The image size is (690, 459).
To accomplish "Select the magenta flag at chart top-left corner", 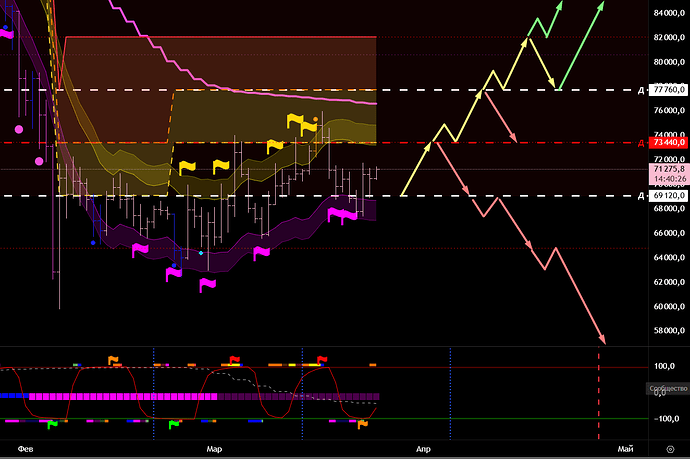I will coord(6,33).
